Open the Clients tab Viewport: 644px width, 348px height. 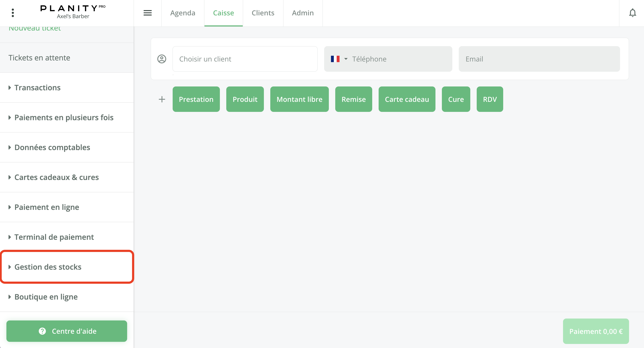263,13
